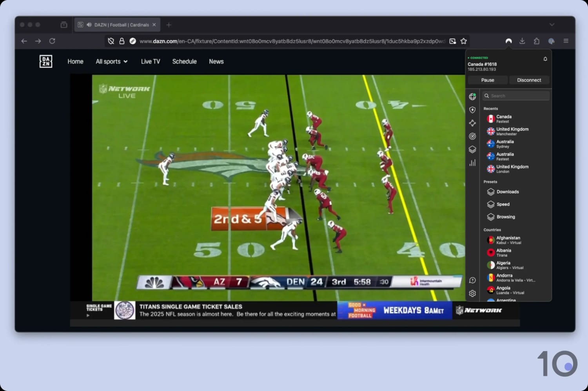Screen dimensions: 588x391
Task: Connect to United Kingdom Manchester
Action: point(516,131)
